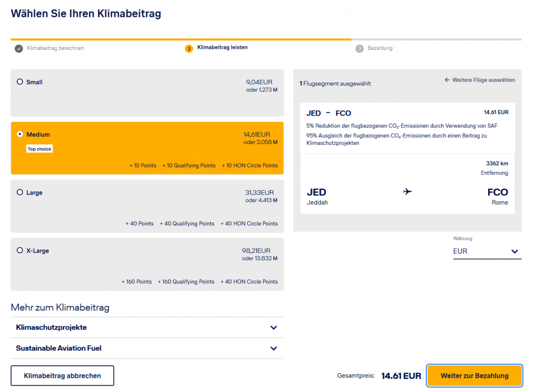Click the Top choice badge
538x392 pixels.
[x=39, y=149]
